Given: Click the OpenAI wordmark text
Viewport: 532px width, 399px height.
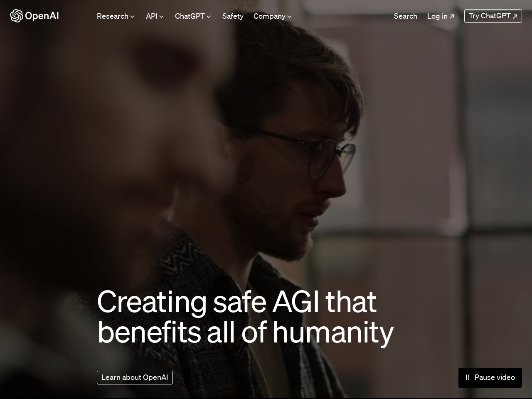Looking at the screenshot, I should 42,16.
